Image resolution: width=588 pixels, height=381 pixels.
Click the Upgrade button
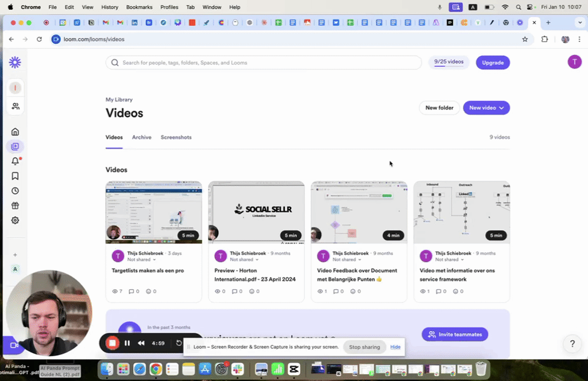pyautogui.click(x=493, y=62)
